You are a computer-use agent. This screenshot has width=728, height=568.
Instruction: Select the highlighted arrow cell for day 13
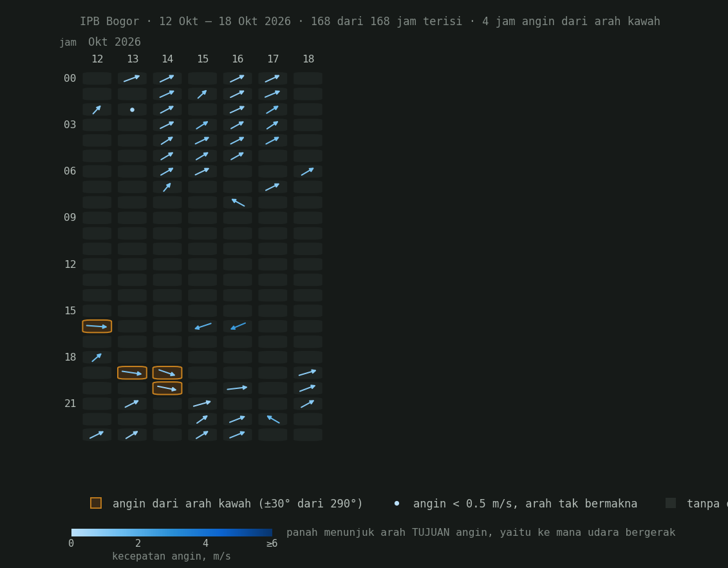pyautogui.click(x=133, y=373)
